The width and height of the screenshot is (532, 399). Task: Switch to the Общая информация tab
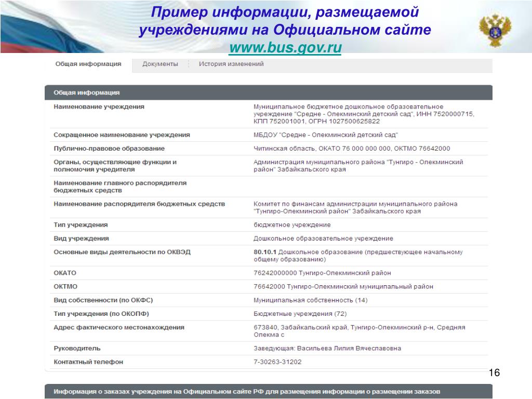pos(88,64)
